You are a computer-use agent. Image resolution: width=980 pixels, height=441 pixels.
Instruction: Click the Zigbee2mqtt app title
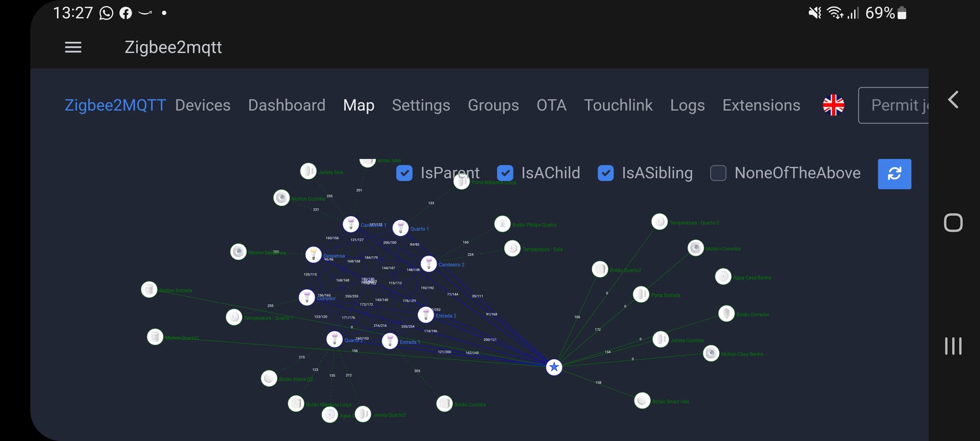click(173, 47)
